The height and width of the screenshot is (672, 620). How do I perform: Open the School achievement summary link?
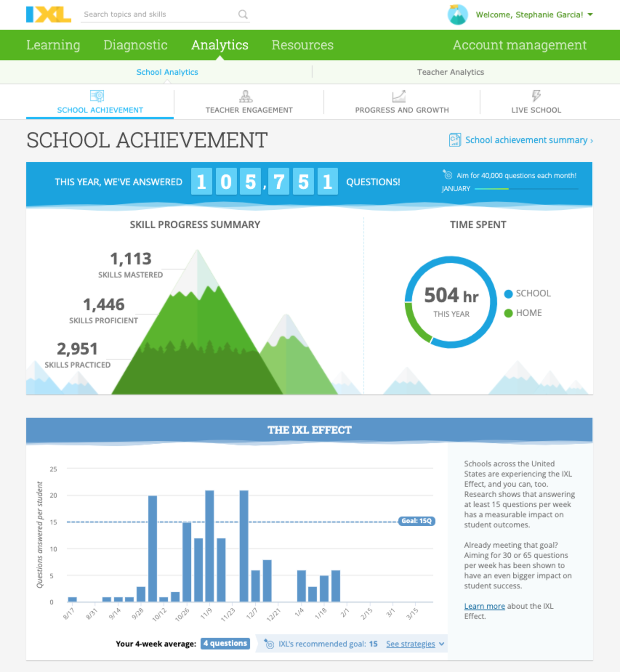pyautogui.click(x=526, y=140)
